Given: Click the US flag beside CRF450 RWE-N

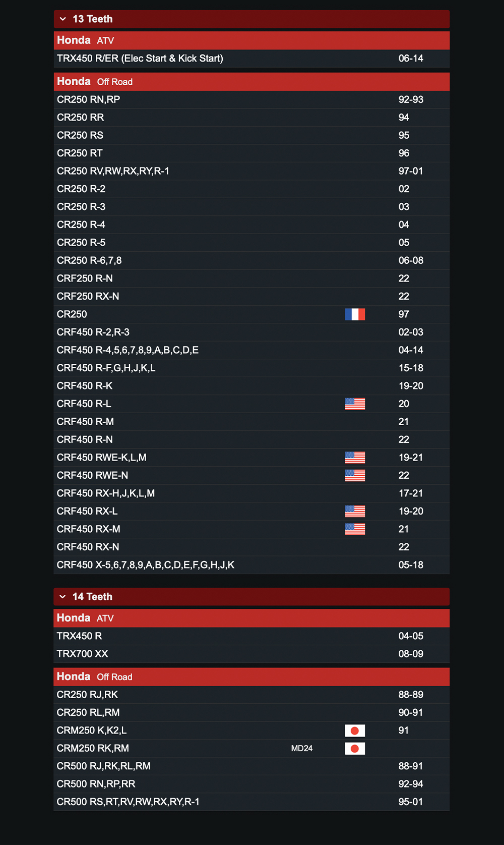Looking at the screenshot, I should click(x=355, y=475).
